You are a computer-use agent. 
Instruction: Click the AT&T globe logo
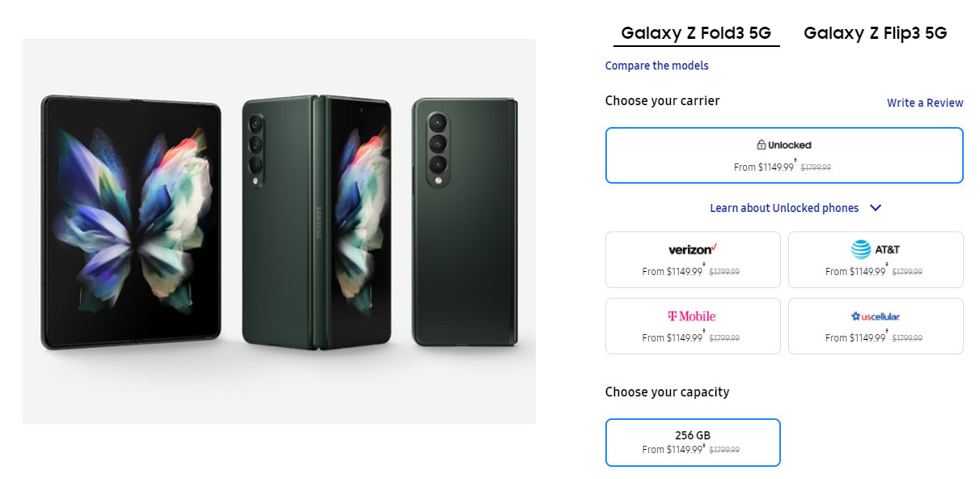coord(860,249)
